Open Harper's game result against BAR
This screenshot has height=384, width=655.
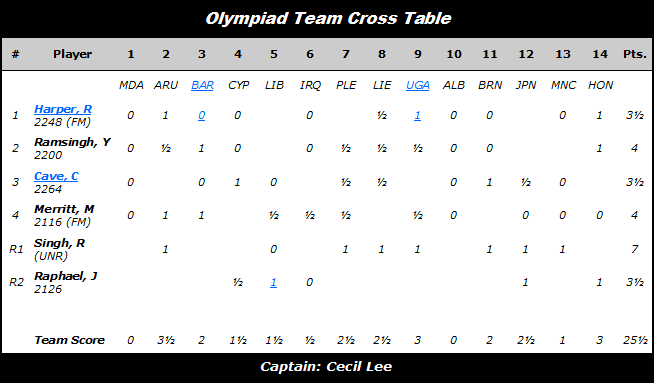tap(201, 115)
